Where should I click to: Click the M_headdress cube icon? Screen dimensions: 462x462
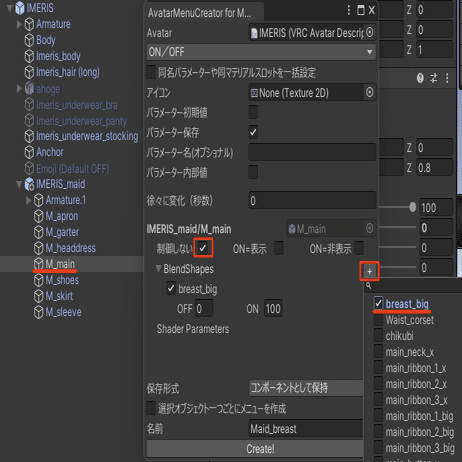(x=39, y=248)
